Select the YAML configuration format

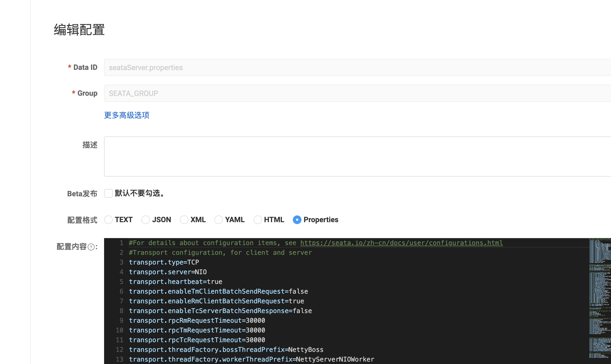click(218, 220)
